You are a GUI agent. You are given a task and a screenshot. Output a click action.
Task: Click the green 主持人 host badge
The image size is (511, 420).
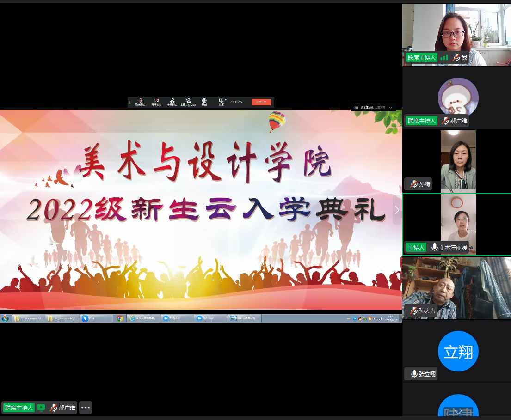(x=416, y=248)
